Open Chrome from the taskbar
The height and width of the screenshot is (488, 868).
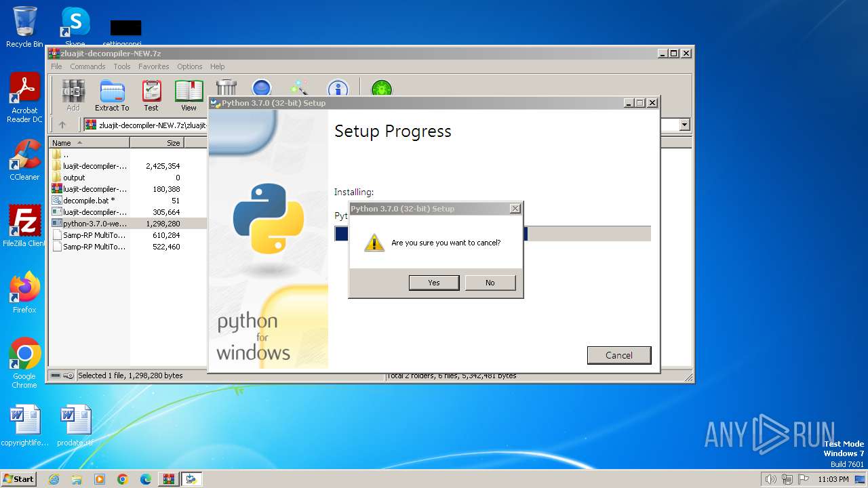(123, 479)
